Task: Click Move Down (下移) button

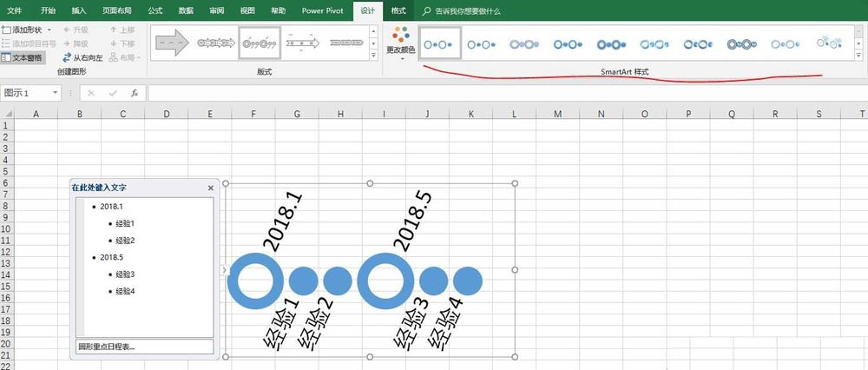Action: (122, 43)
